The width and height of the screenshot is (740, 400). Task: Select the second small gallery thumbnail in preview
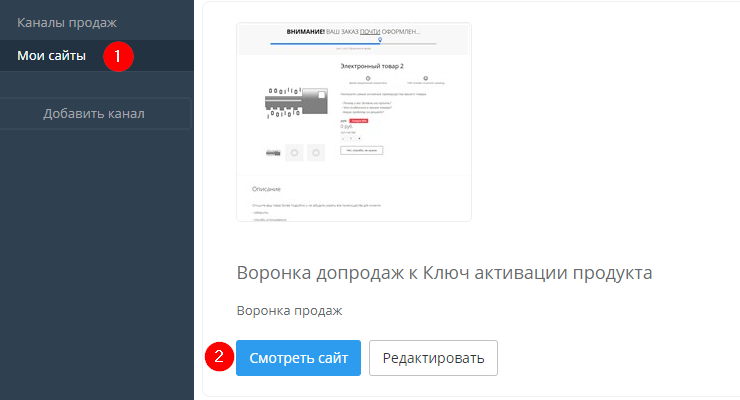[x=294, y=152]
